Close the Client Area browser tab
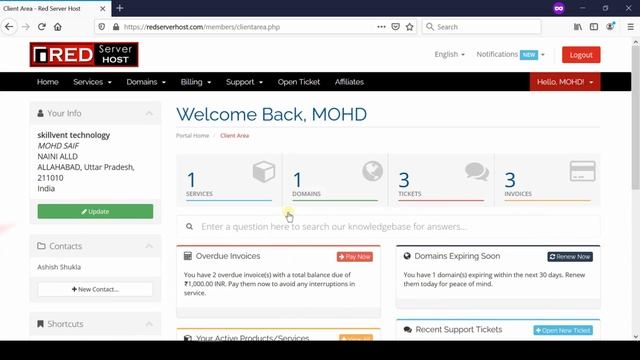 [102, 9]
